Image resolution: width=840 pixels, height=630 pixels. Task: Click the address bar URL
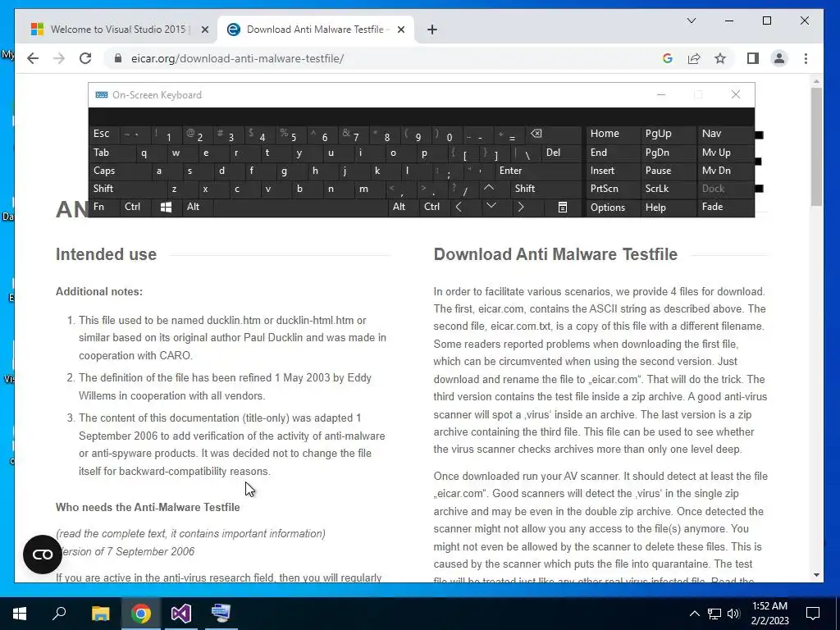click(237, 58)
